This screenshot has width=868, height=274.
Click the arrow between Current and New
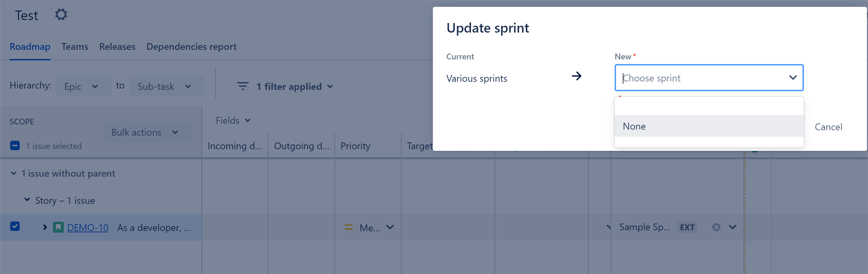point(576,76)
